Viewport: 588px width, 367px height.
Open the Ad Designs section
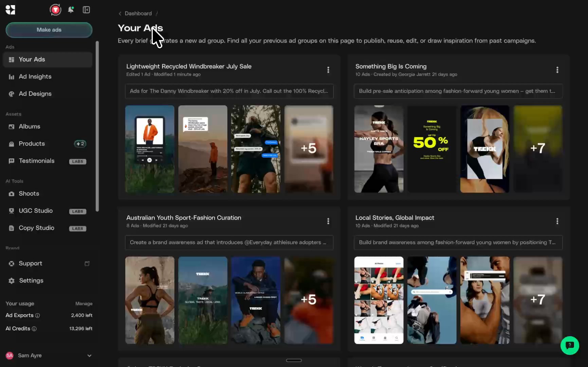click(x=35, y=94)
